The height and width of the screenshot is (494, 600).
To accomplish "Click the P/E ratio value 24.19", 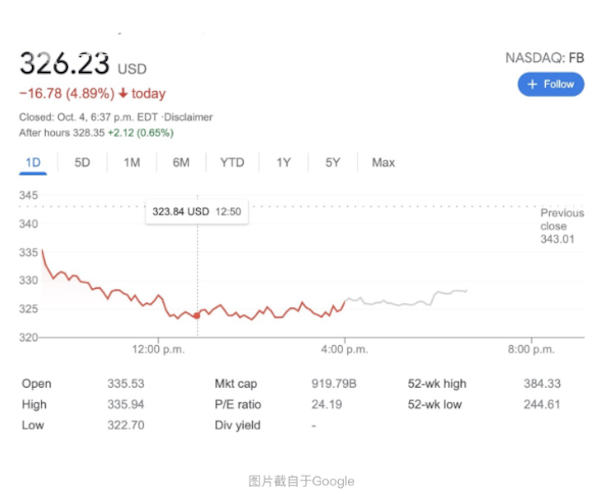I will [x=326, y=404].
